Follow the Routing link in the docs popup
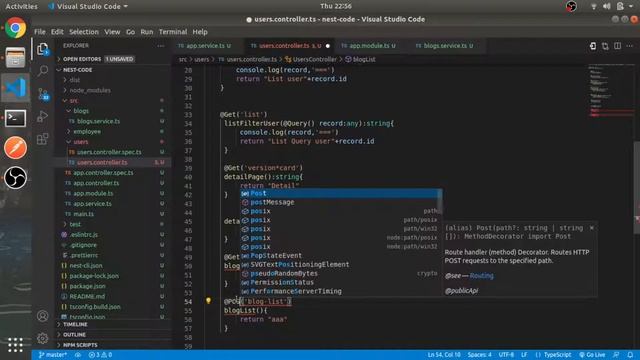Image resolution: width=640 pixels, height=360 pixels. coord(481,276)
